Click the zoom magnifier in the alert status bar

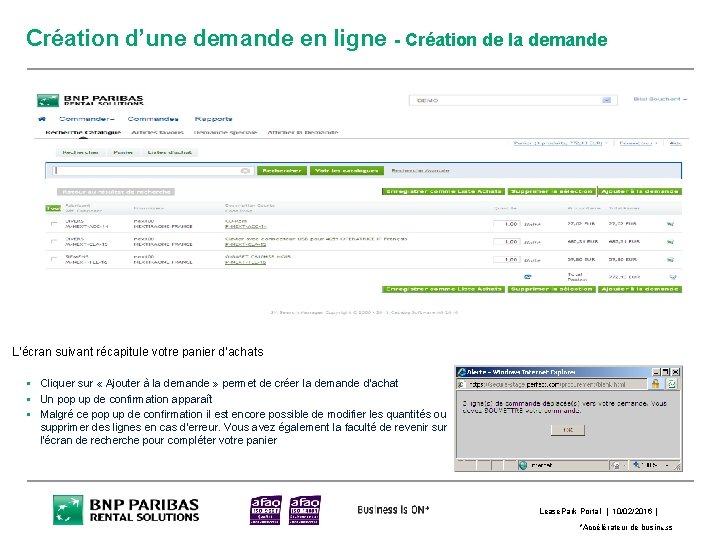tap(637, 465)
